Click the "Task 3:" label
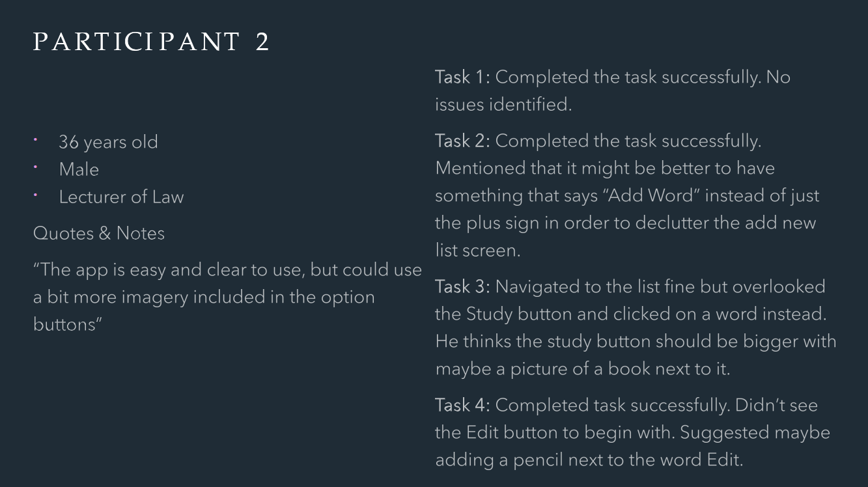 (463, 286)
